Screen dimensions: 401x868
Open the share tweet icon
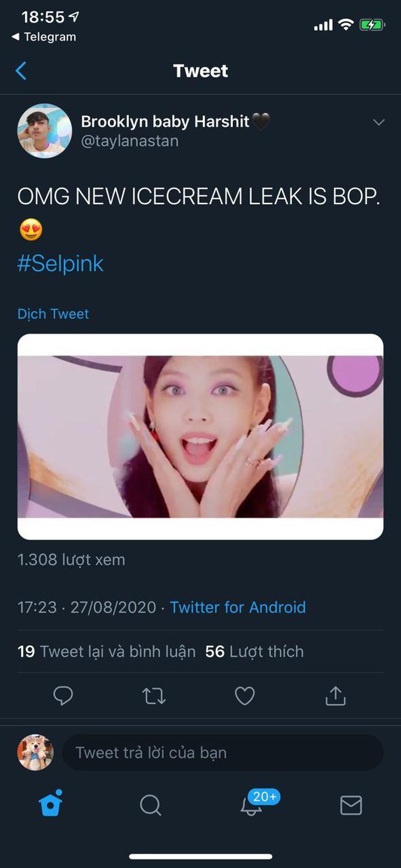click(335, 696)
